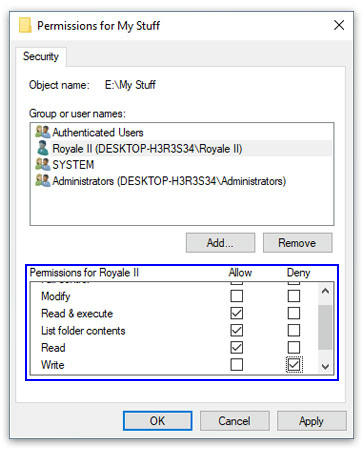Click the Add... button
364x450 pixels.
tap(220, 243)
